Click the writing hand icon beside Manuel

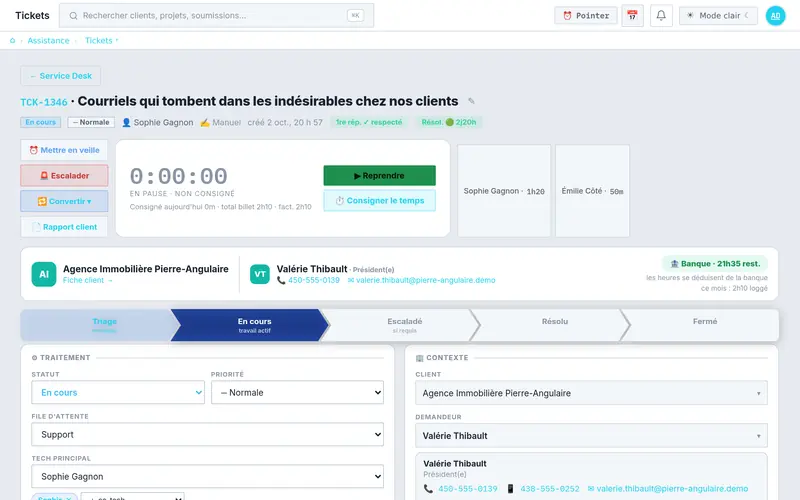click(x=205, y=122)
